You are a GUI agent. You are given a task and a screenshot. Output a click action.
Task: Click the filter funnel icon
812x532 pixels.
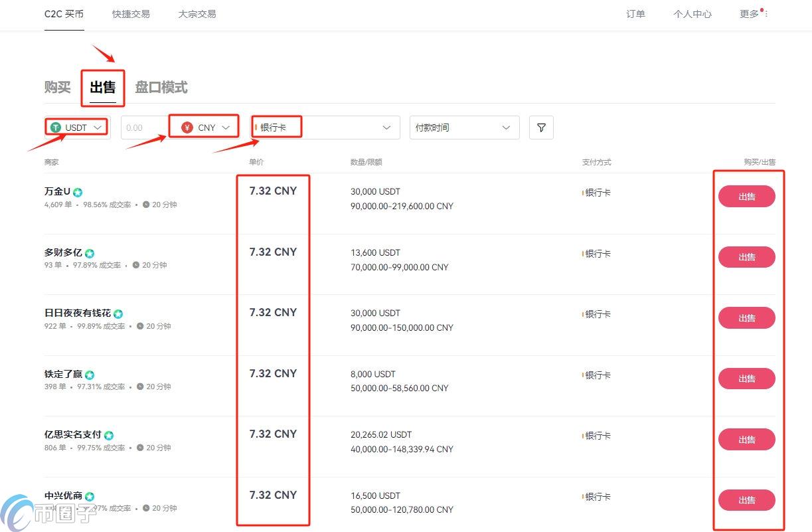541,128
